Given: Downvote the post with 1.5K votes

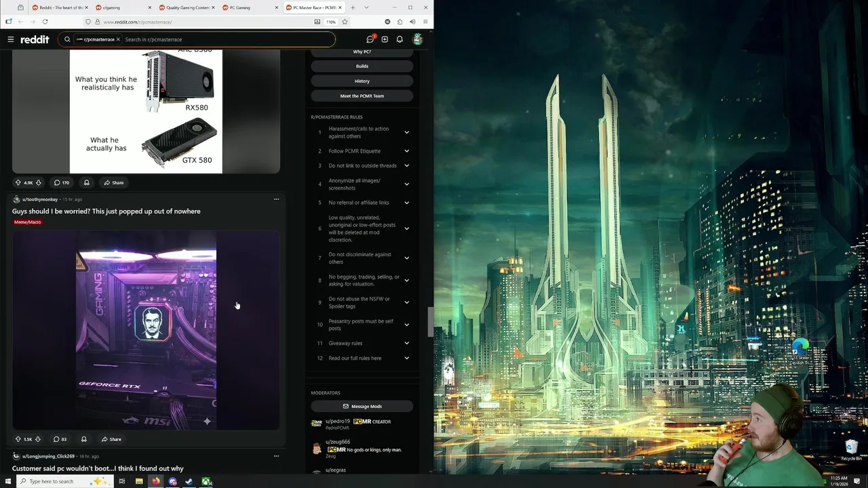Looking at the screenshot, I should pyautogui.click(x=37, y=439).
